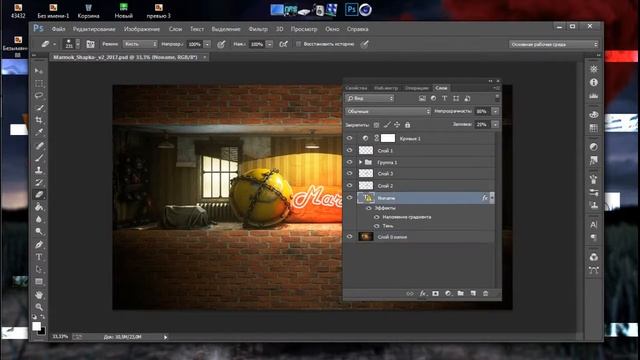The image size is (640, 360).
Task: Create a new adjustment layer
Action: click(x=448, y=293)
